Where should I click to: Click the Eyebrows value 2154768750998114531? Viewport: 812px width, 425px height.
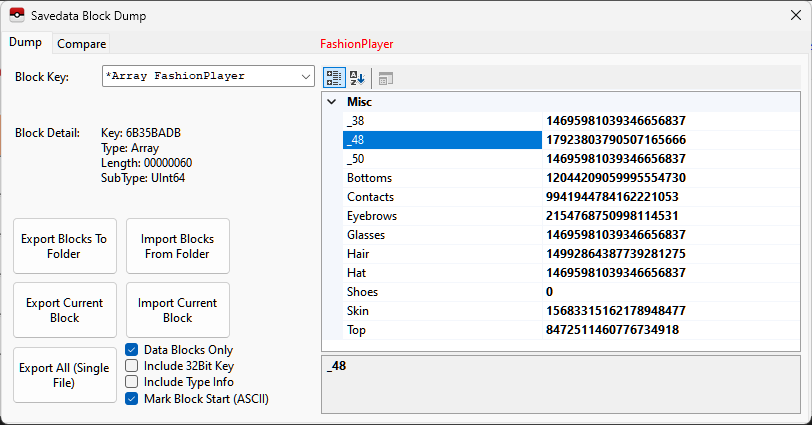[612, 216]
